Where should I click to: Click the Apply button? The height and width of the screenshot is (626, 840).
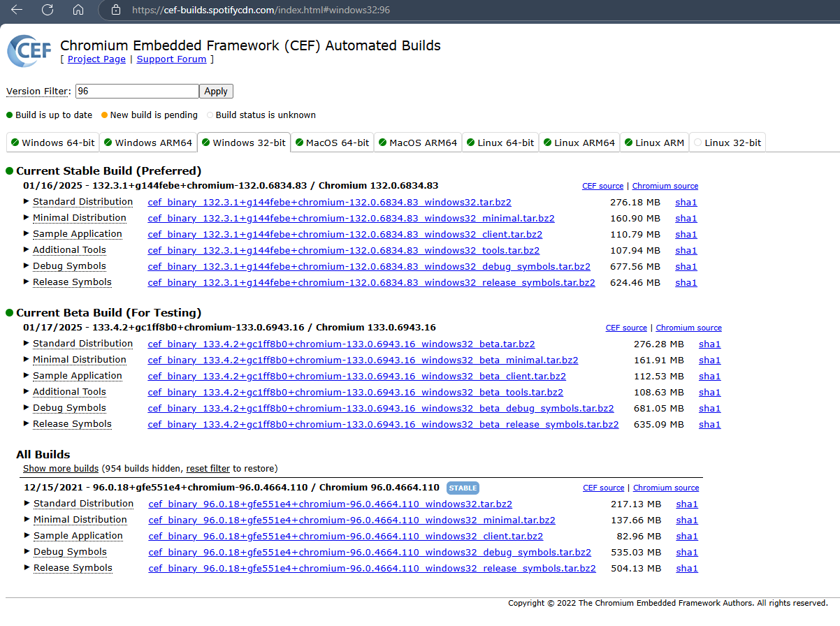tap(216, 92)
